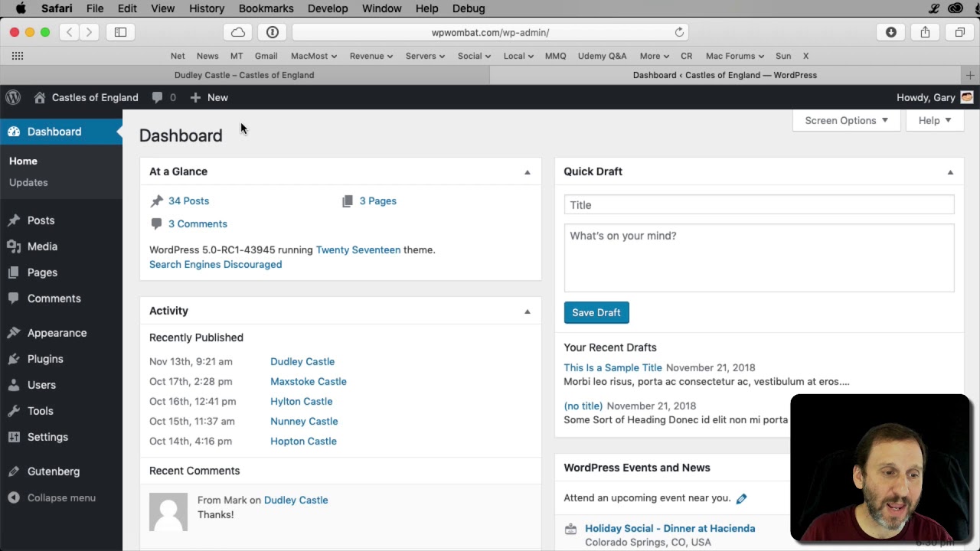Click the WordPress logo in admin bar

point(13,97)
